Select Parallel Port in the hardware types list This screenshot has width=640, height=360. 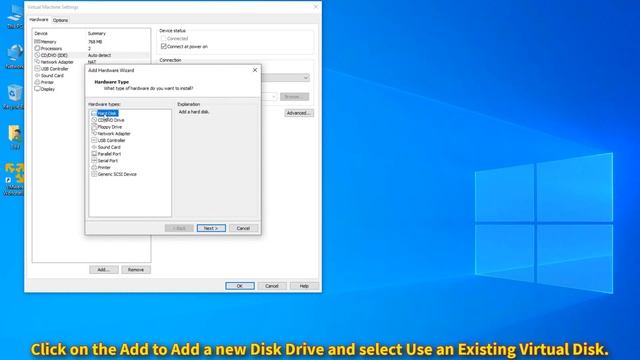coord(106,154)
